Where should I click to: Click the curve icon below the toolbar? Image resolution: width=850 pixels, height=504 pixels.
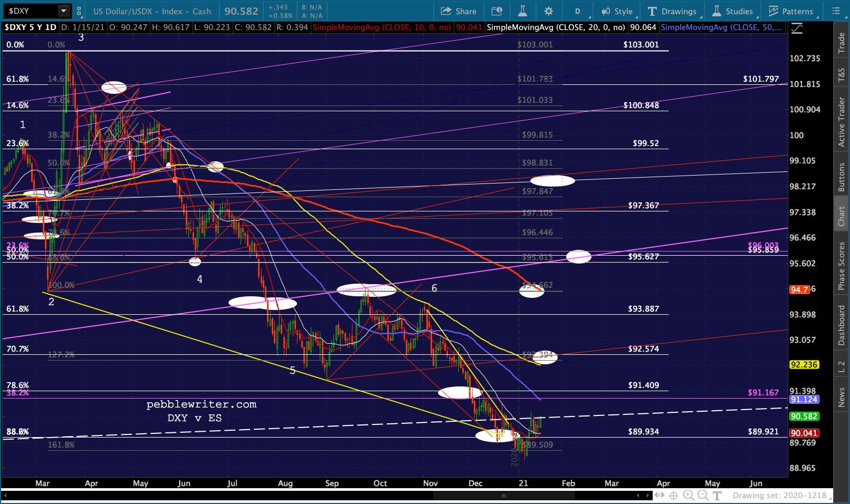pos(797,28)
